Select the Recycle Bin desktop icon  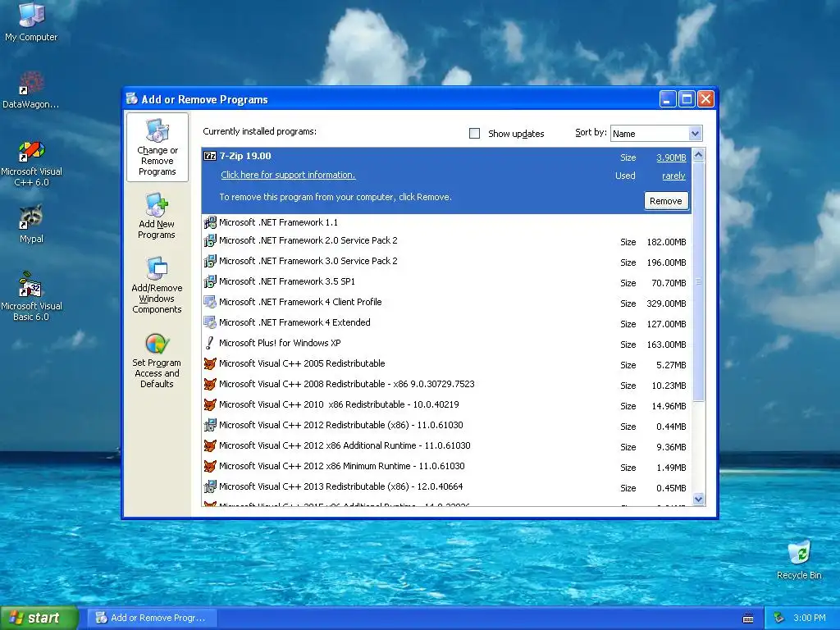click(x=799, y=553)
